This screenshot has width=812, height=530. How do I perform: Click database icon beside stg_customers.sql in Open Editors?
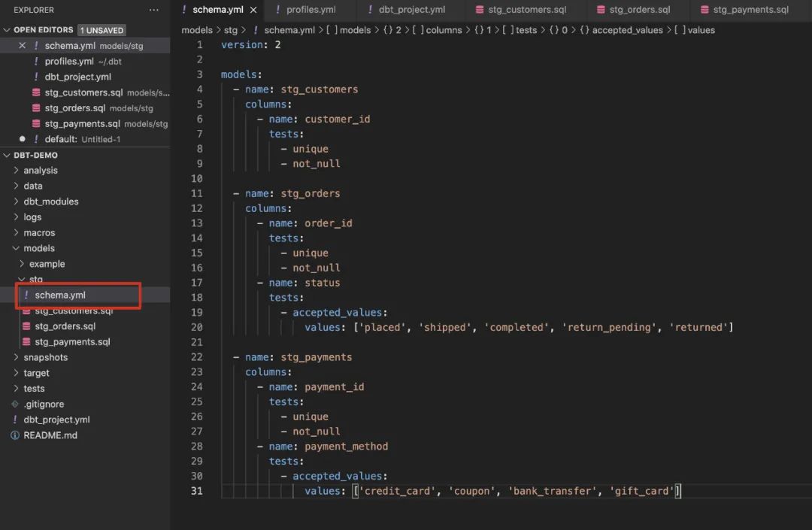(x=36, y=92)
